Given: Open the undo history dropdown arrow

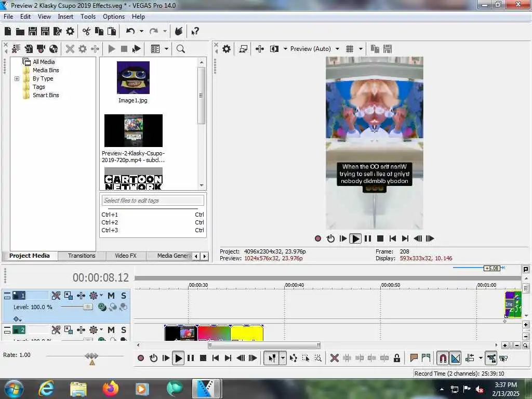Looking at the screenshot, I should pos(141,32).
